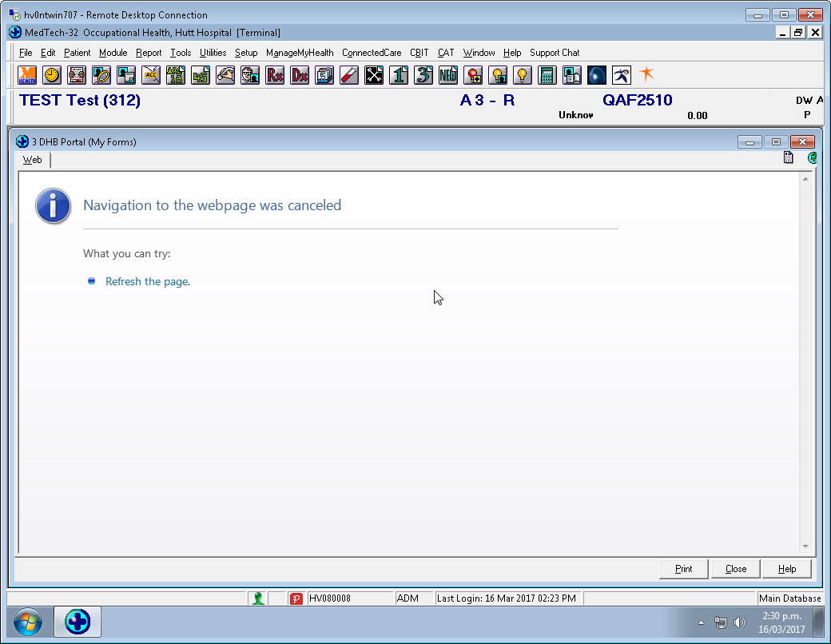Click the running figure icon
This screenshot has height=644, width=831.
pos(622,75)
